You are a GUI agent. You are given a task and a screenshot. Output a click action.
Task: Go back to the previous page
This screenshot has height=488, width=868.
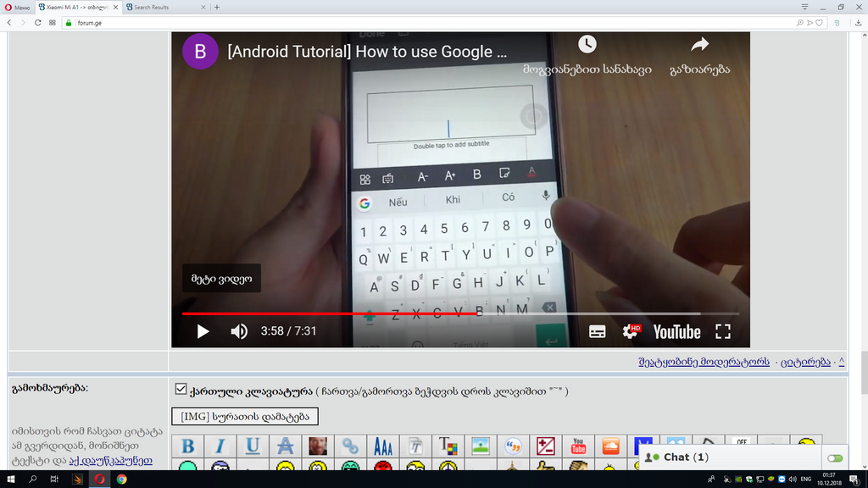(x=9, y=23)
